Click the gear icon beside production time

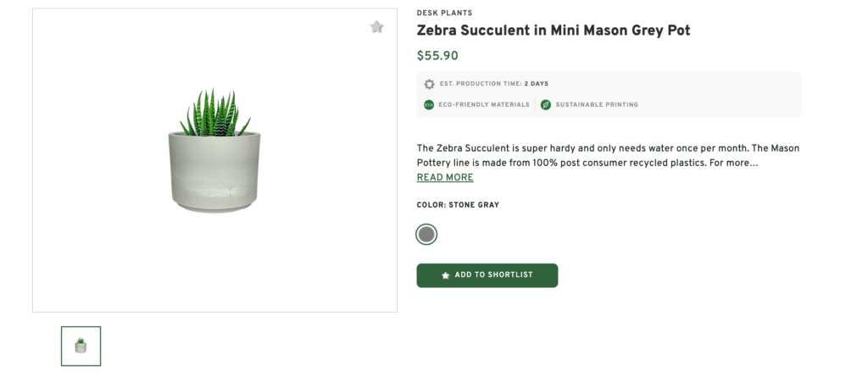(429, 84)
